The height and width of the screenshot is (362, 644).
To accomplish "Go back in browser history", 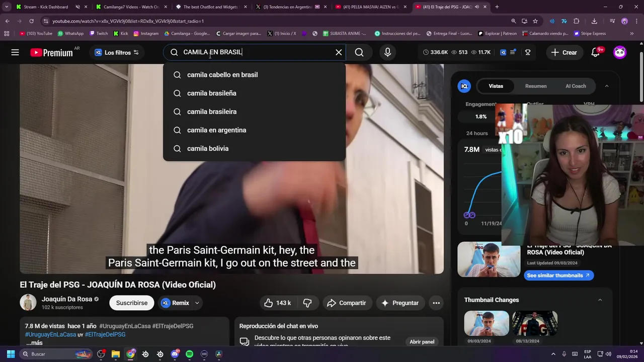I will click(x=7, y=21).
